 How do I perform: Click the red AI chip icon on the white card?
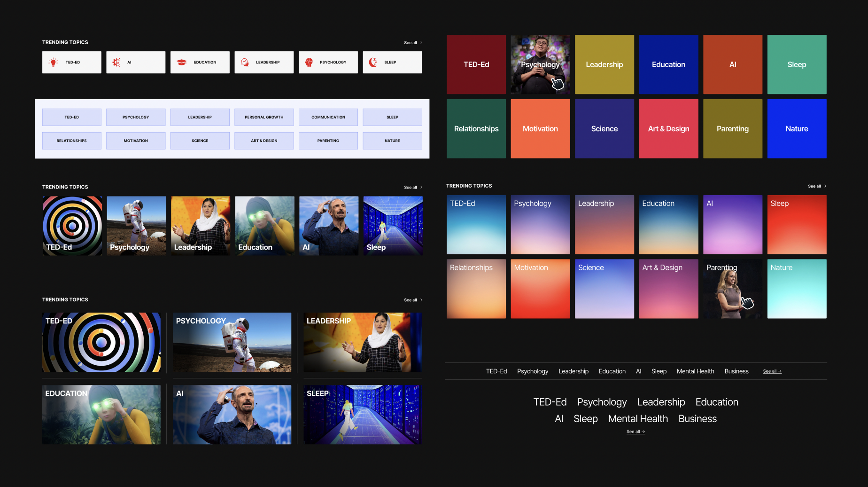116,62
